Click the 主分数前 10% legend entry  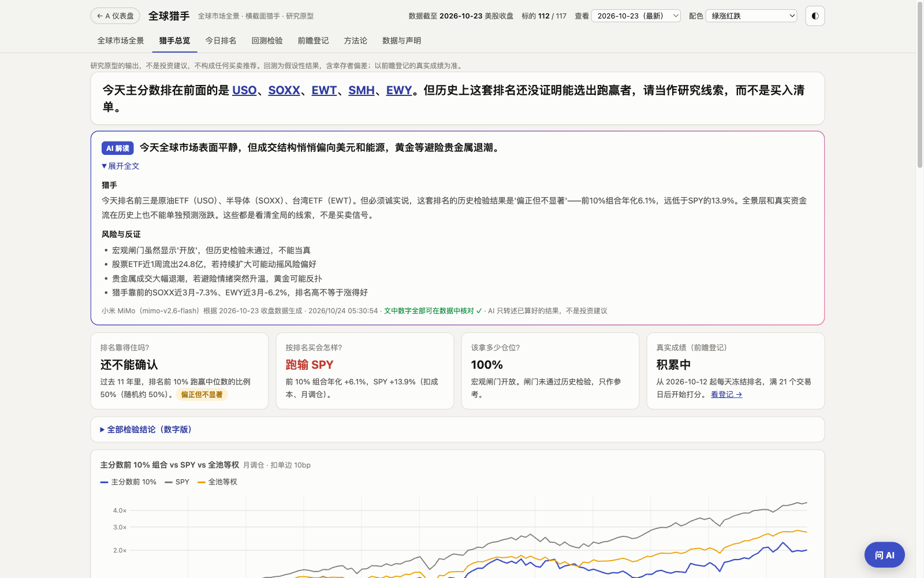128,482
